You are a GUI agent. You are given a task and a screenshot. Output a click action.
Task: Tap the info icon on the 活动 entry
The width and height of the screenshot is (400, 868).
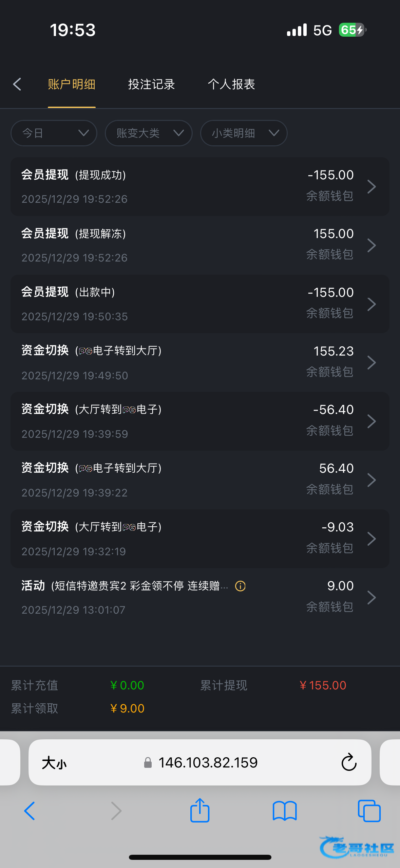point(240,586)
